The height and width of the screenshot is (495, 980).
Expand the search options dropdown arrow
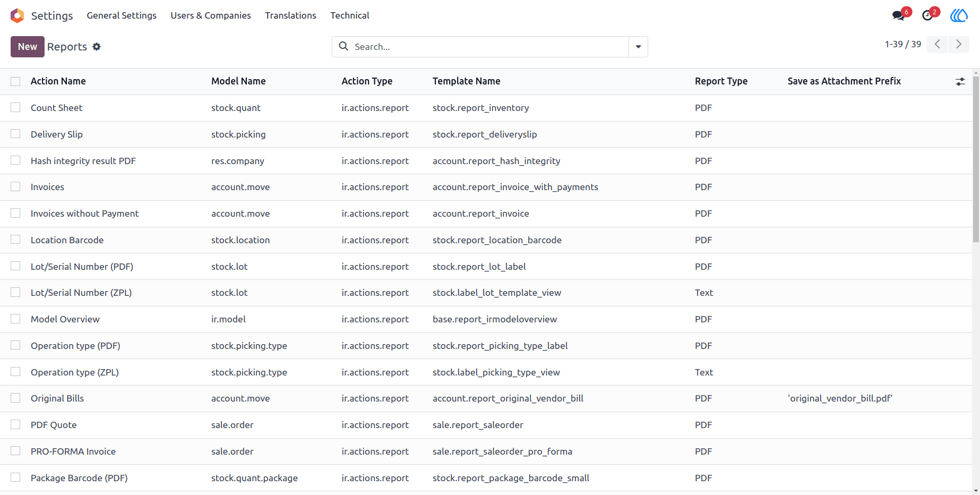[639, 47]
